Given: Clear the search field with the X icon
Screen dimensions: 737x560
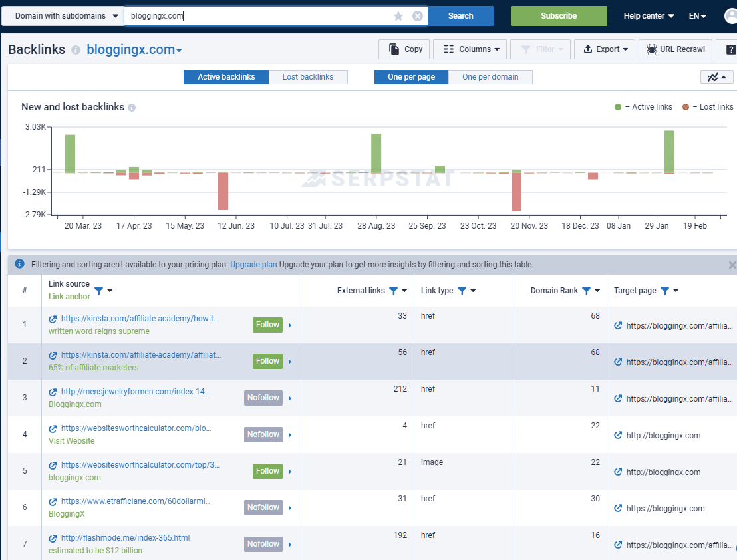Looking at the screenshot, I should (x=417, y=16).
